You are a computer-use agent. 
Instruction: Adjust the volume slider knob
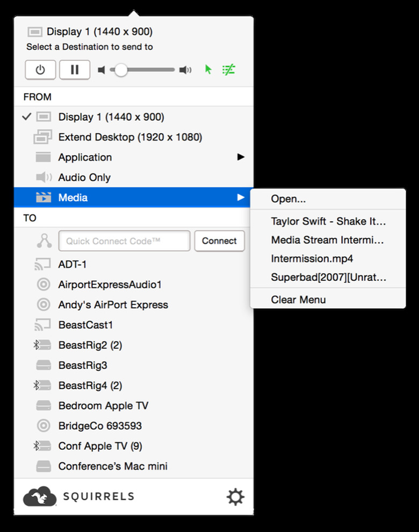[121, 70]
